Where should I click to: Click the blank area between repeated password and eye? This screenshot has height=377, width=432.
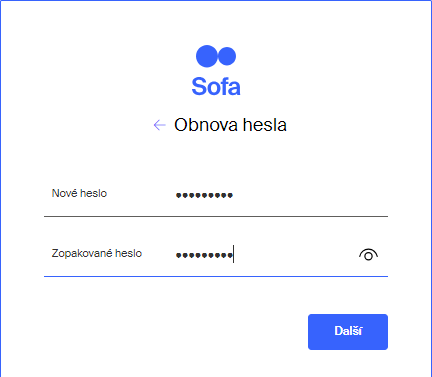click(297, 255)
